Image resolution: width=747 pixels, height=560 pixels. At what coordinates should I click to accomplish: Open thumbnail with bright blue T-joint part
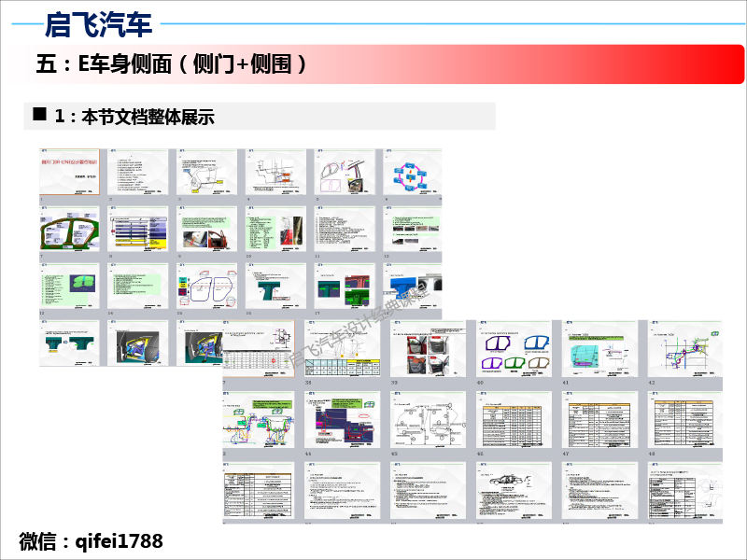pos(413,286)
